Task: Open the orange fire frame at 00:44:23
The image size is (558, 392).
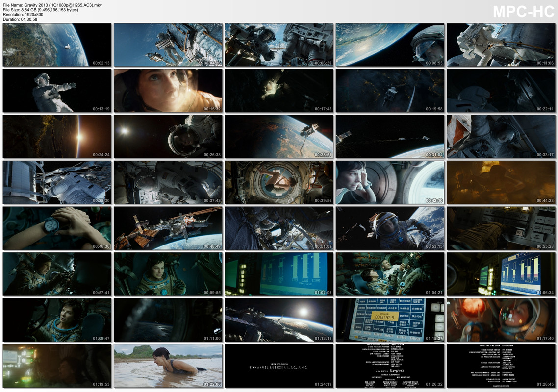Action: 501,182
